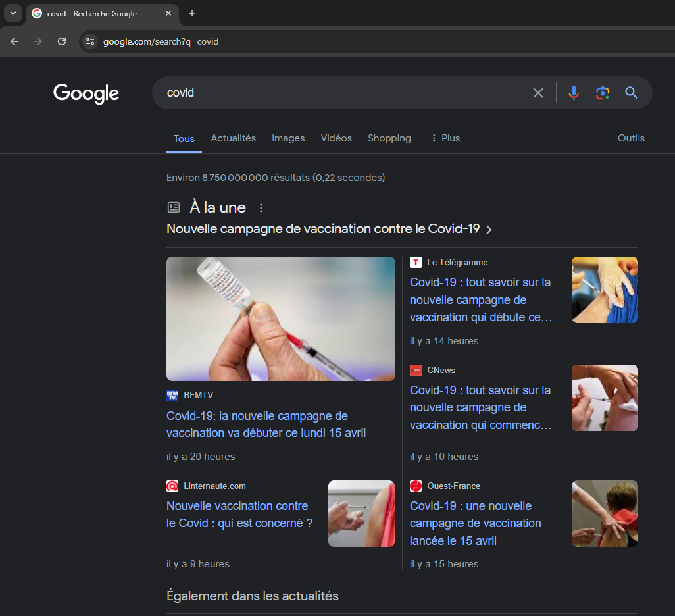This screenshot has height=616, width=675.
Task: Open the Le Télégramme article thumbnail
Action: (x=605, y=290)
